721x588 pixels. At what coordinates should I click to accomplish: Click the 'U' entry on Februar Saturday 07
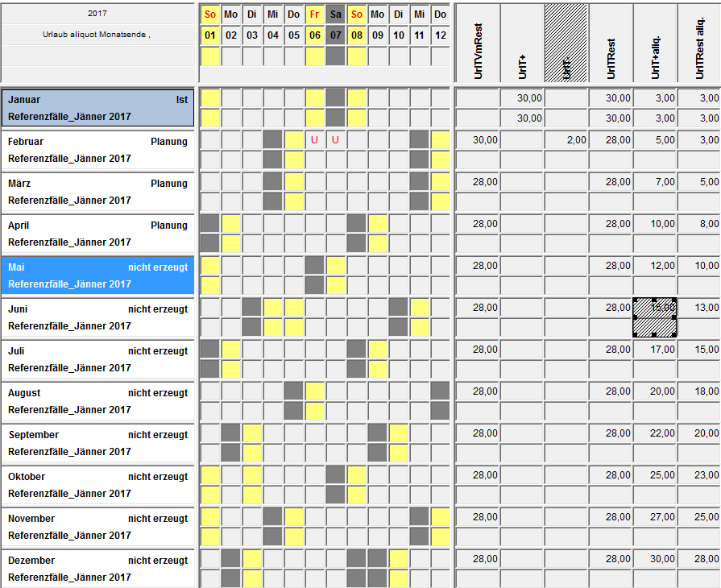pos(336,140)
